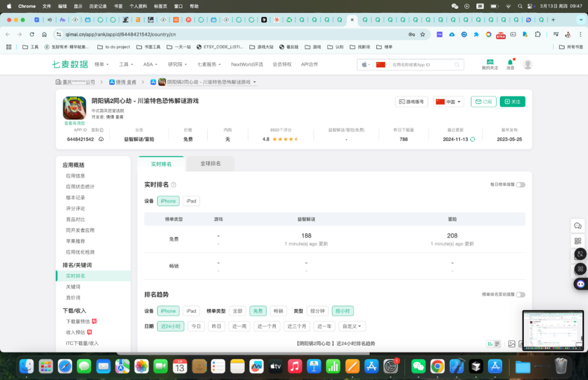The height and width of the screenshot is (380, 588).
Task: Switch to 实时排名 tab
Action: pos(161,164)
